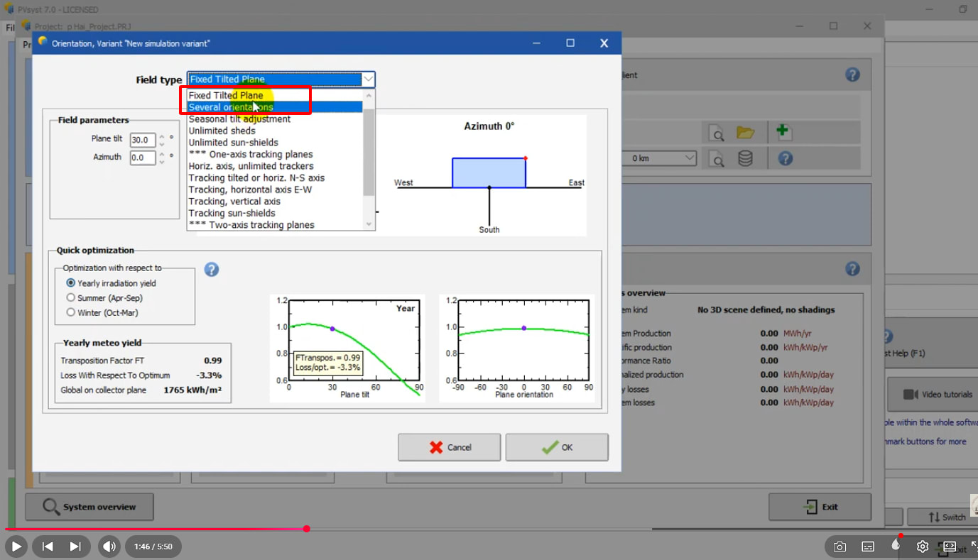Take a video screenshot with camera icon

pos(840,547)
